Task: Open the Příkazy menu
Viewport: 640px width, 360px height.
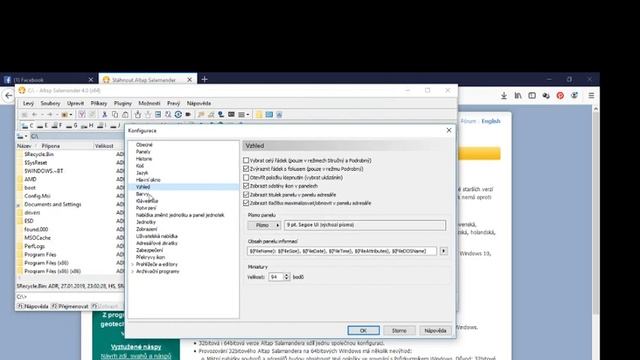Action: click(99, 103)
